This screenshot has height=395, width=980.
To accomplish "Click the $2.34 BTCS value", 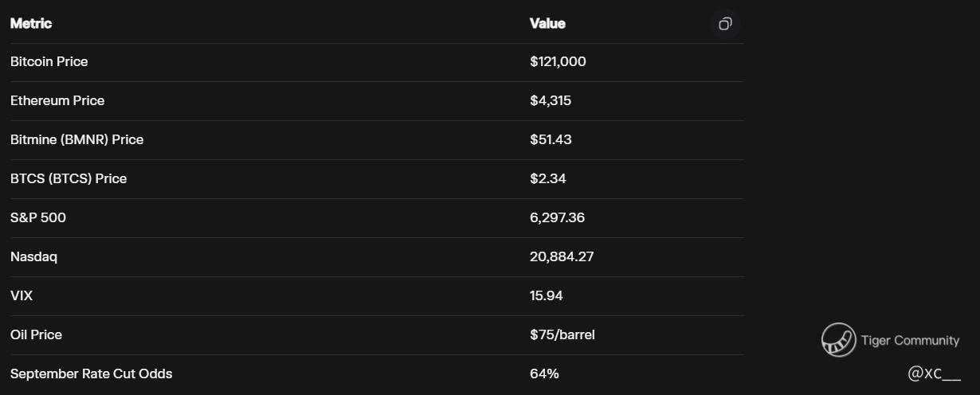I will 548,179.
